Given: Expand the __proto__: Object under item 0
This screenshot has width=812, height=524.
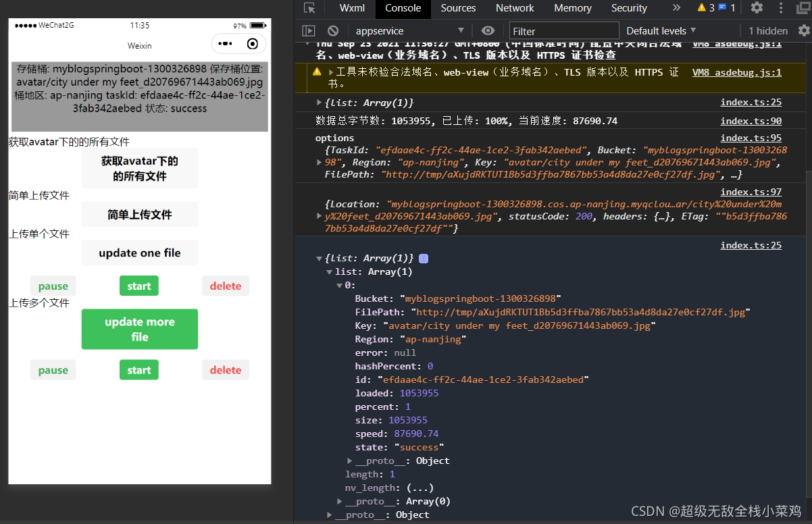Looking at the screenshot, I should pyautogui.click(x=349, y=461).
